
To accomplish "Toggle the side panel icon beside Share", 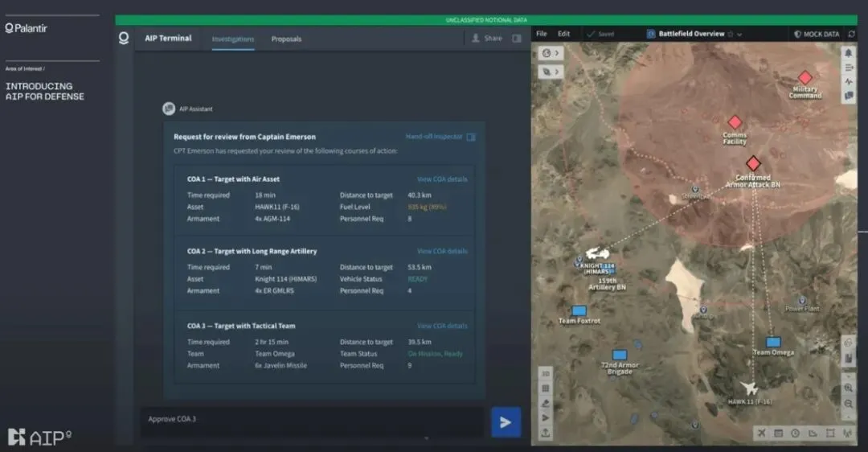I will [517, 39].
